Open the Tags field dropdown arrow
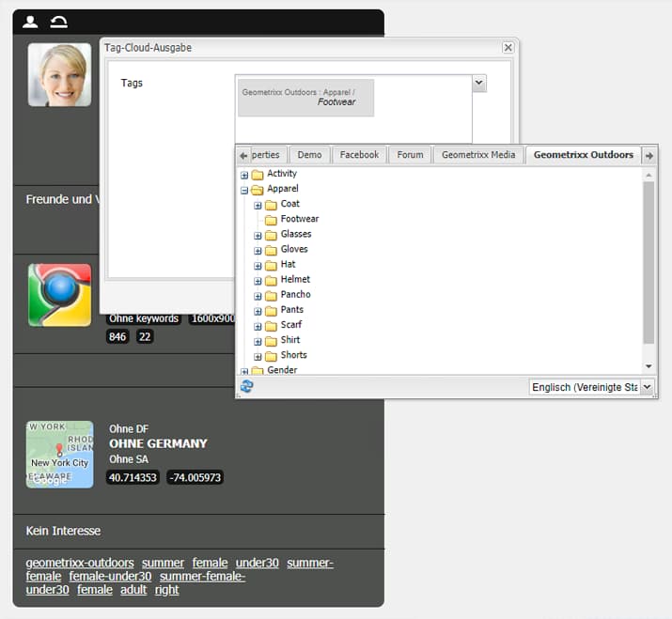This screenshot has width=672, height=619. tap(479, 83)
